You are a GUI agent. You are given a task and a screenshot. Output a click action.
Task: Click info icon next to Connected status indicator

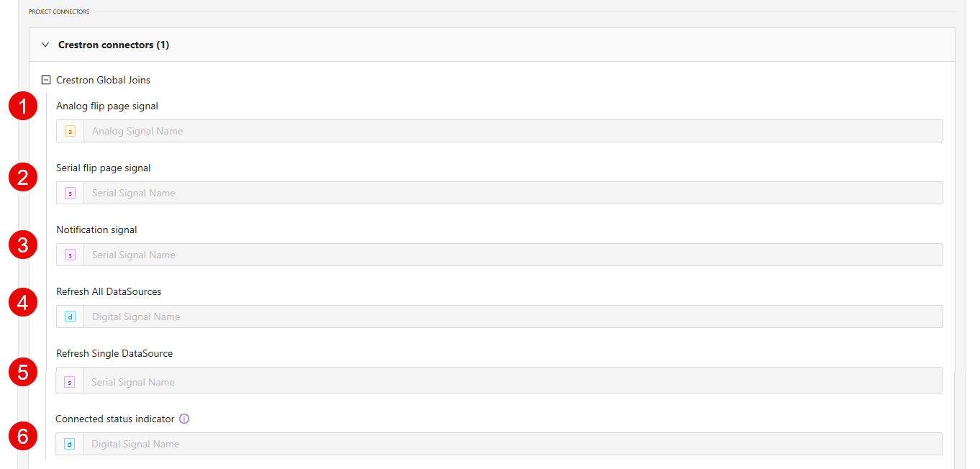[184, 419]
